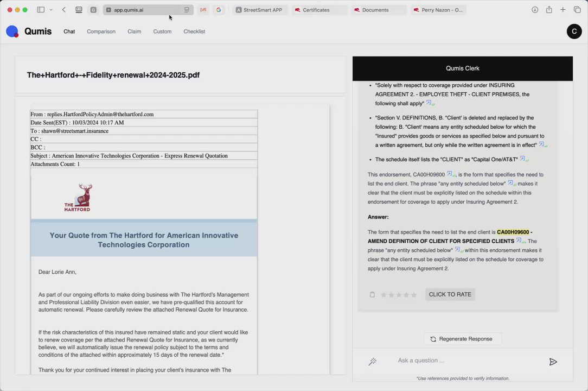Send the question with arrow icon
The height and width of the screenshot is (391, 588).
click(x=553, y=362)
